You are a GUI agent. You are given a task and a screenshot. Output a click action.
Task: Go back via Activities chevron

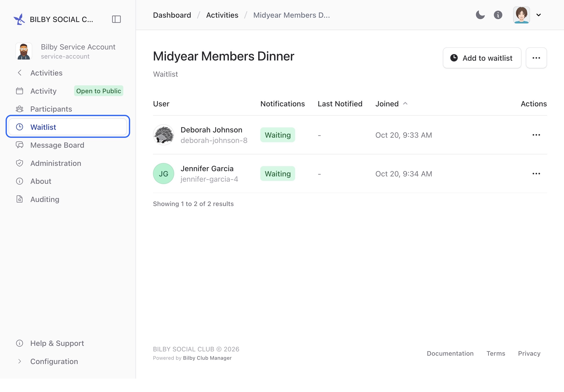coord(20,73)
